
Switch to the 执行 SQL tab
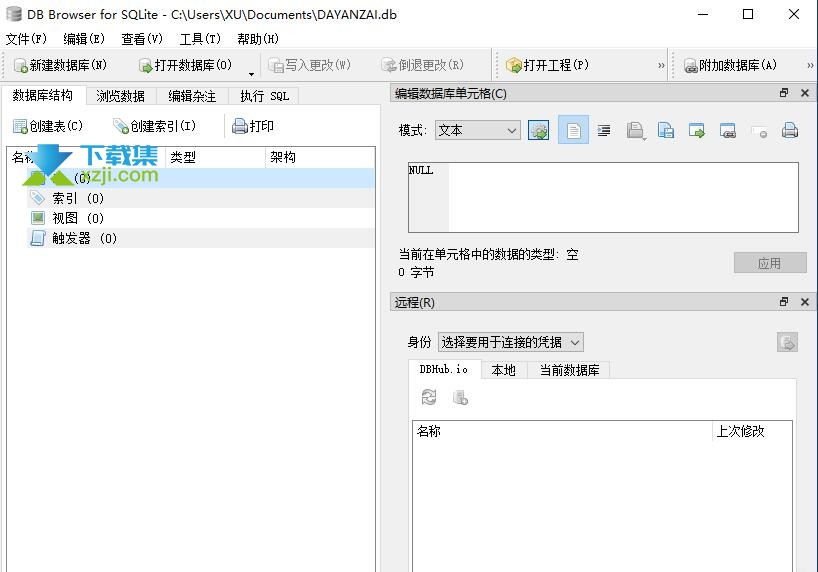(x=264, y=96)
